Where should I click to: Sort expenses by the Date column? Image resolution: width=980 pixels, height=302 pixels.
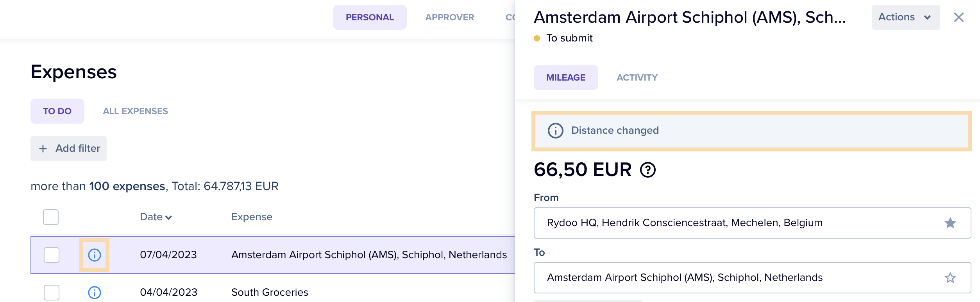click(x=156, y=217)
